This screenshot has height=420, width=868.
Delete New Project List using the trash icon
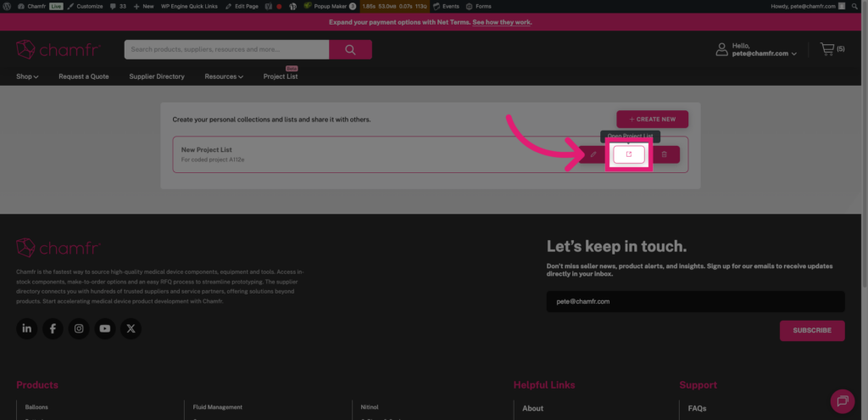[x=665, y=154]
